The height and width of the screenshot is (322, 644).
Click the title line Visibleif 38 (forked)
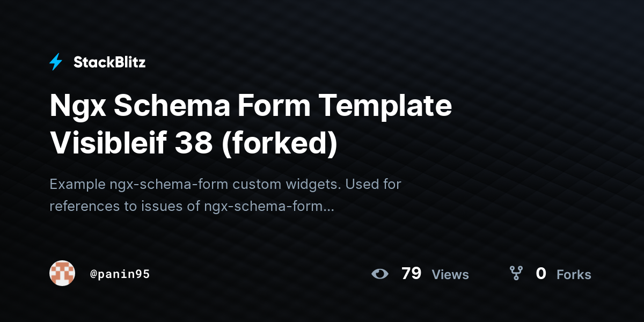[194, 142]
